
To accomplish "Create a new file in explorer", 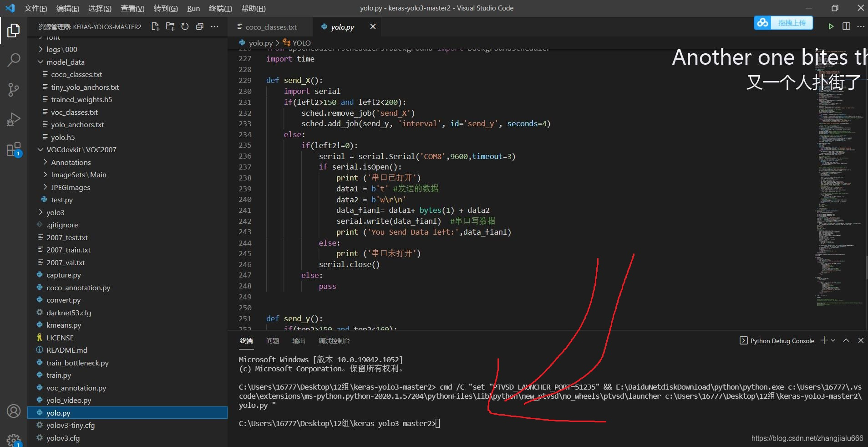I will tap(155, 26).
